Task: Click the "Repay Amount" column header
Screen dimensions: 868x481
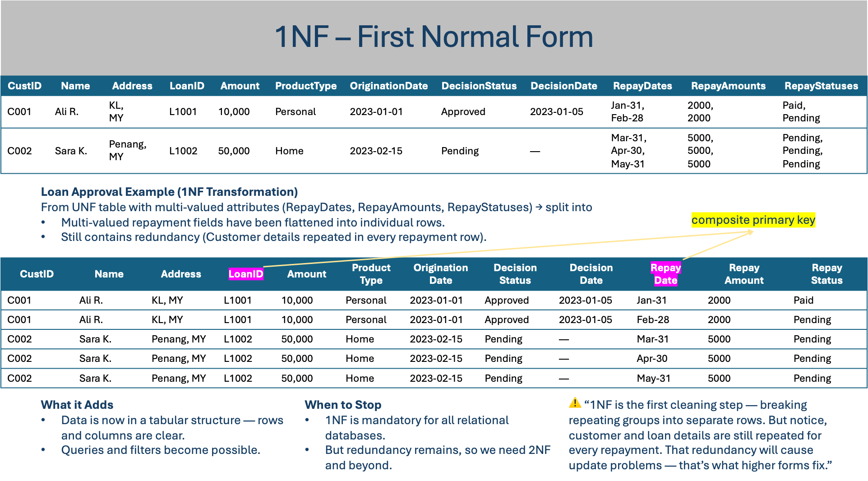Action: [x=744, y=274]
